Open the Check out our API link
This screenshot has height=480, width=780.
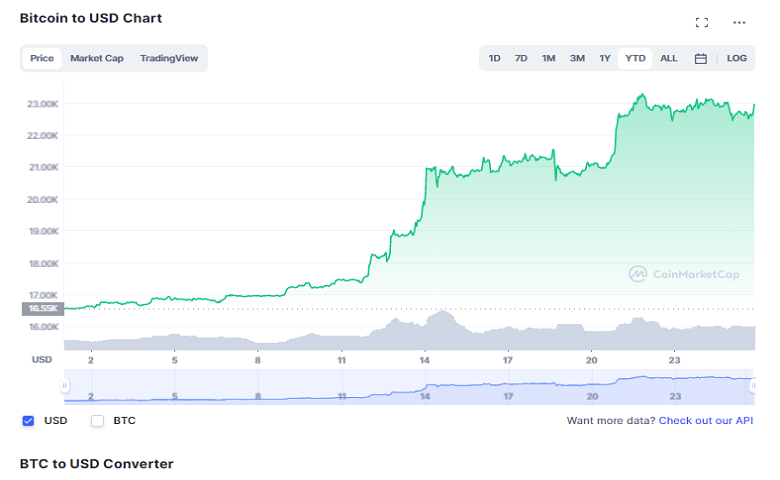tap(706, 421)
